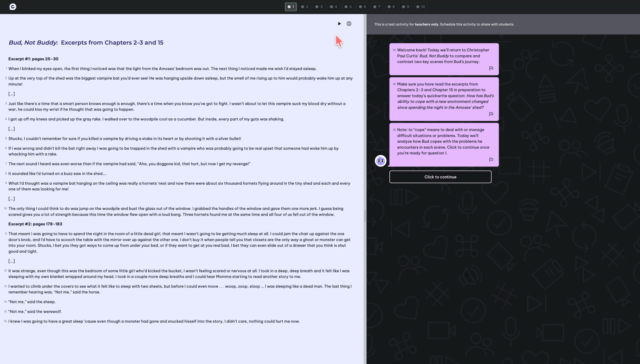Click the owl chatbot avatar
Viewport: 640px width, 364px height.
click(x=380, y=161)
